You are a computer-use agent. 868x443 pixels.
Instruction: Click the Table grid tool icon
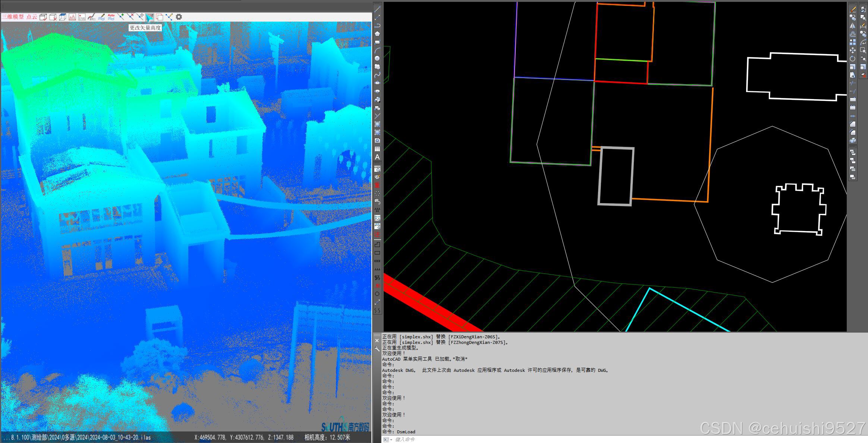coord(377,149)
